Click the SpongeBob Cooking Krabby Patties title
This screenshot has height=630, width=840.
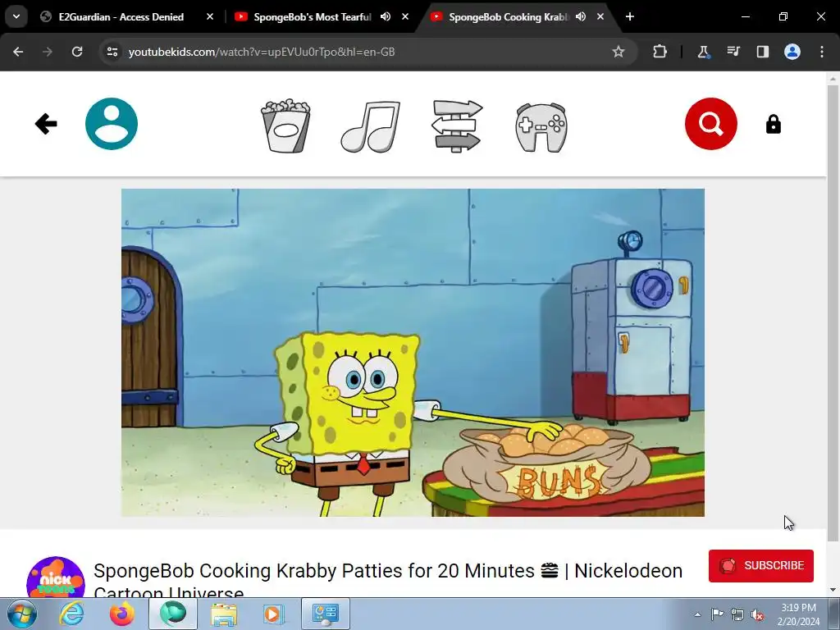(x=388, y=581)
